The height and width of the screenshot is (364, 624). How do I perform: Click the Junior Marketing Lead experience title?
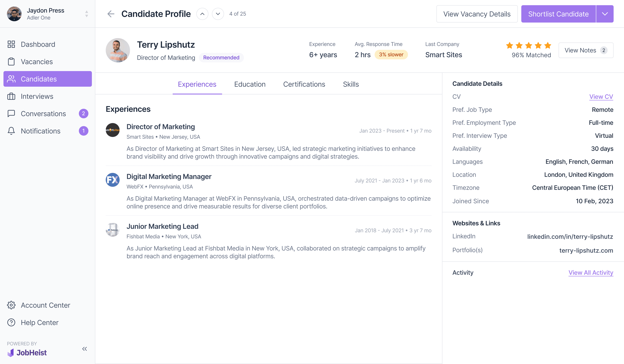click(x=162, y=226)
